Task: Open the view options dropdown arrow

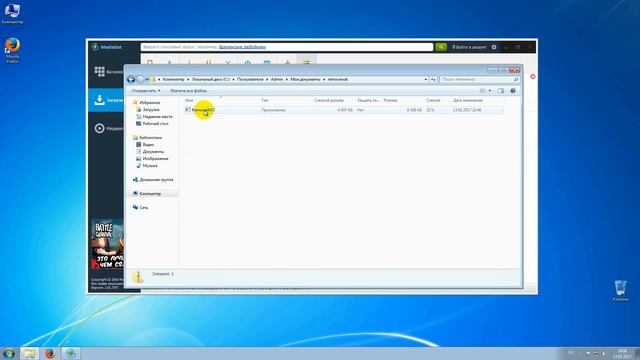Action: [490, 91]
